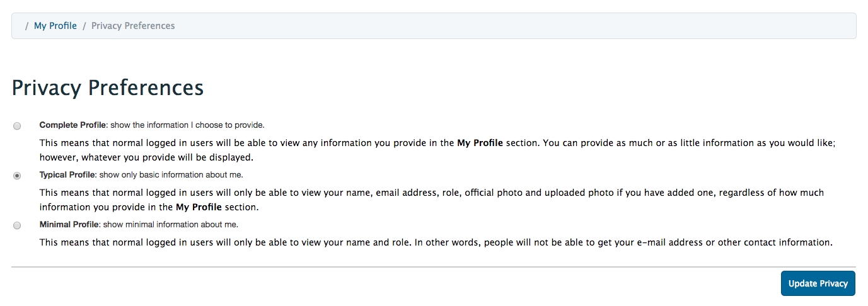Click the Privacy Preferences page heading
The width and height of the screenshot is (868, 306).
click(108, 88)
